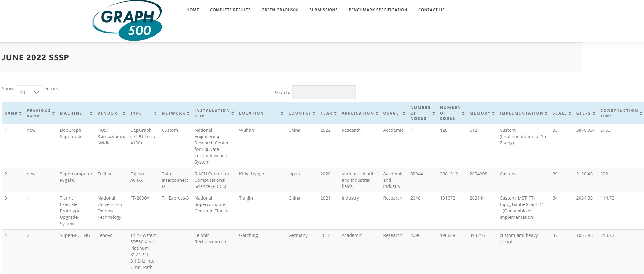Focus the table Search field
Image resolution: width=644 pixels, height=274 pixels.
pos(324,92)
